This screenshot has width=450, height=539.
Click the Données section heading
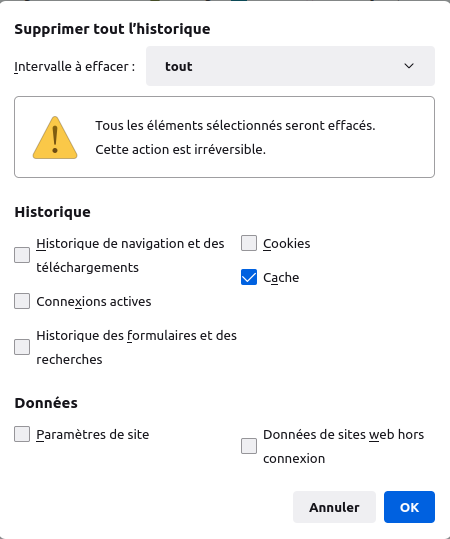point(46,403)
